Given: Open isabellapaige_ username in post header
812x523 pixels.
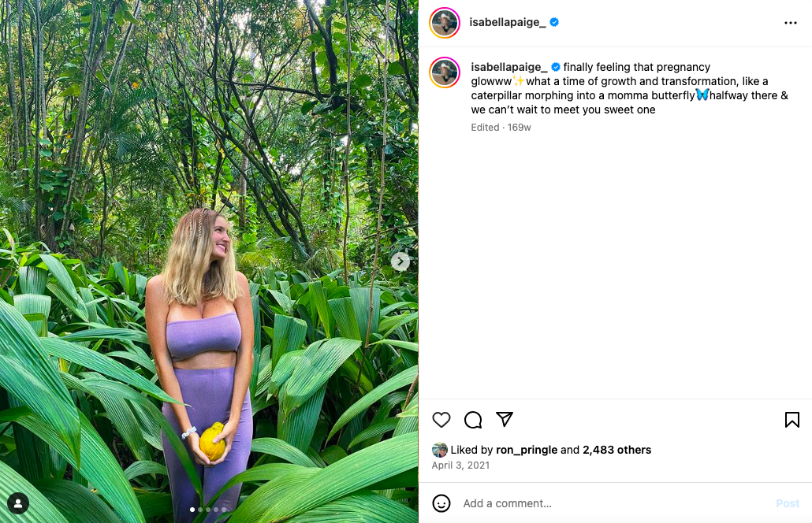Looking at the screenshot, I should 507,23.
